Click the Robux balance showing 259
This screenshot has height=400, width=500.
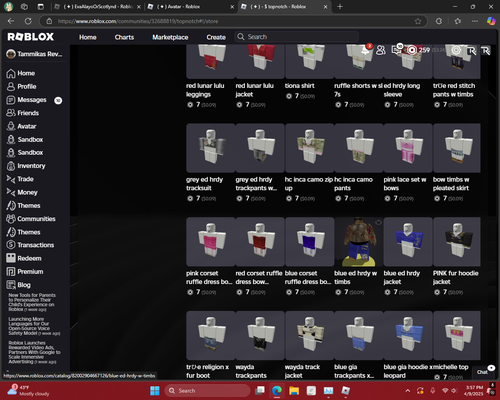tap(419, 50)
